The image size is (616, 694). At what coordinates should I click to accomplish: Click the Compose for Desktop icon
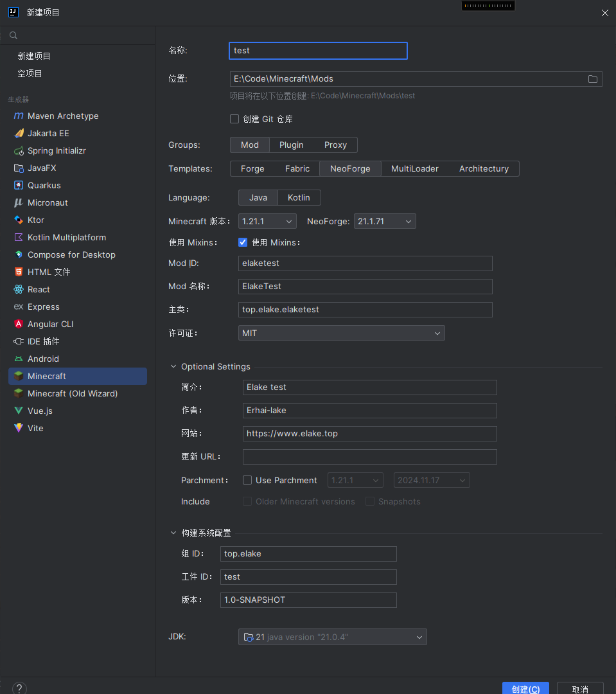[x=19, y=254]
